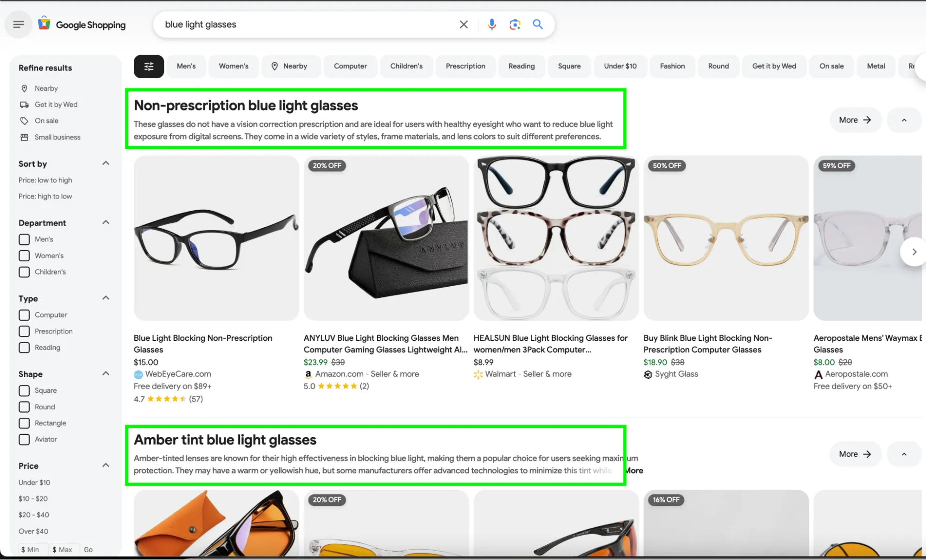Open More for Non-prescription blue light glasses

[x=855, y=120]
